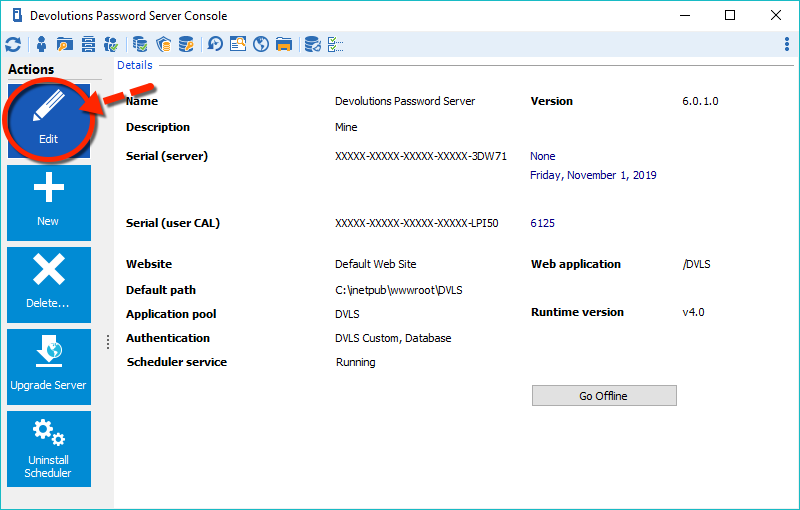Click the single user icon in toolbar

[41, 44]
